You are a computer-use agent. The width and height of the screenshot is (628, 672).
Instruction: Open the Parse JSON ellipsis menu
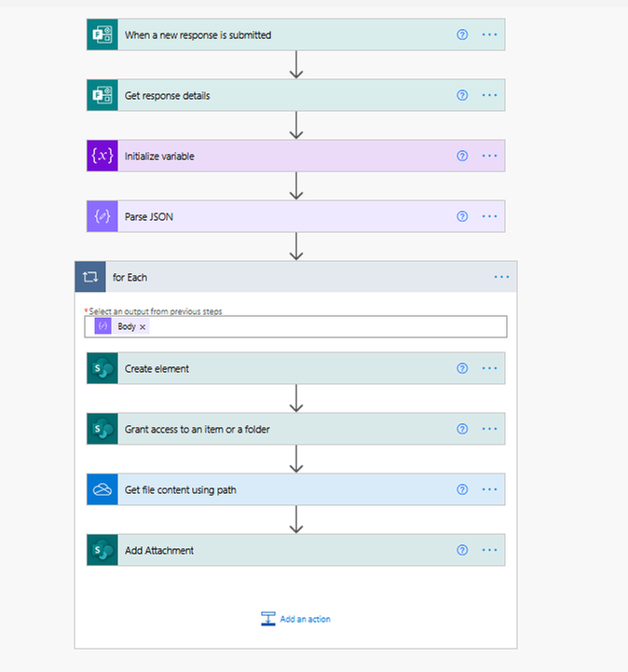[x=490, y=216]
